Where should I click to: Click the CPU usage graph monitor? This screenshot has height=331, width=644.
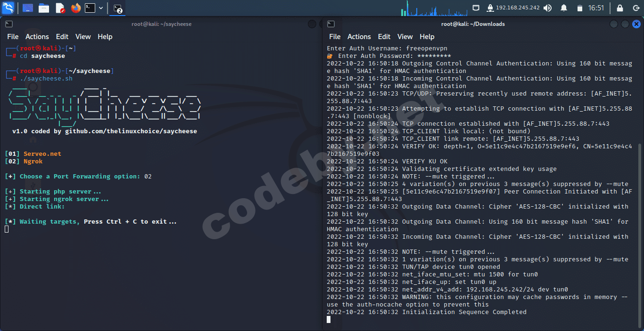[436, 8]
